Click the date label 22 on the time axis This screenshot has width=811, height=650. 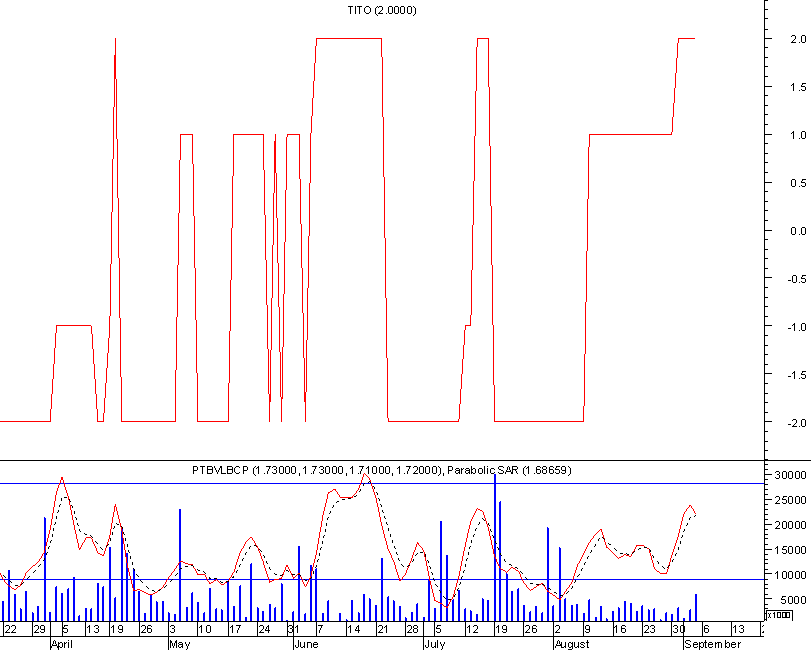(10, 629)
